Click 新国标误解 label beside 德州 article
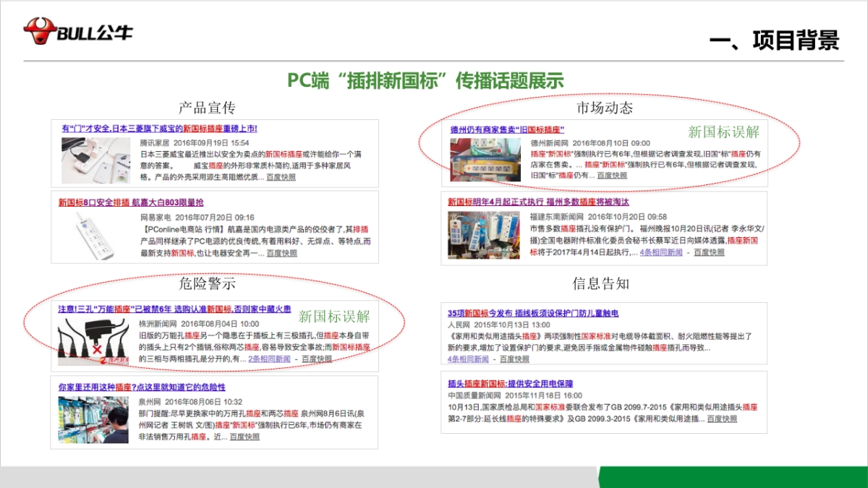Viewport: 868px width, 488px height. (723, 132)
